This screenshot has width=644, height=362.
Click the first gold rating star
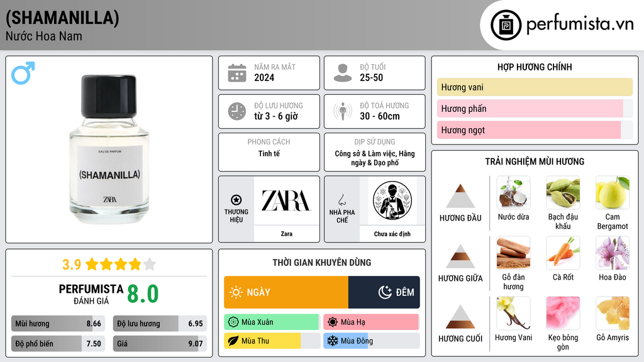(x=92, y=264)
